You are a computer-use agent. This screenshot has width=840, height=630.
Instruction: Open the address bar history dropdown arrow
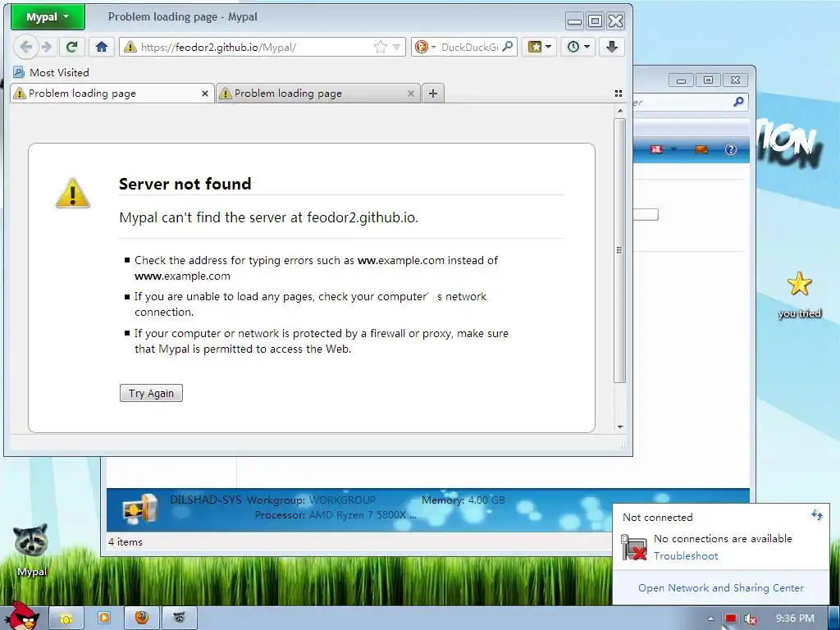(x=396, y=47)
